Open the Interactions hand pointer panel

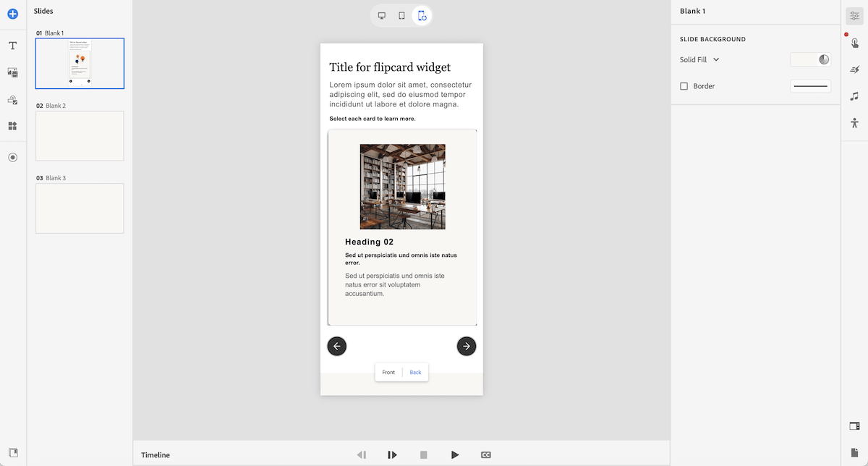click(x=854, y=43)
